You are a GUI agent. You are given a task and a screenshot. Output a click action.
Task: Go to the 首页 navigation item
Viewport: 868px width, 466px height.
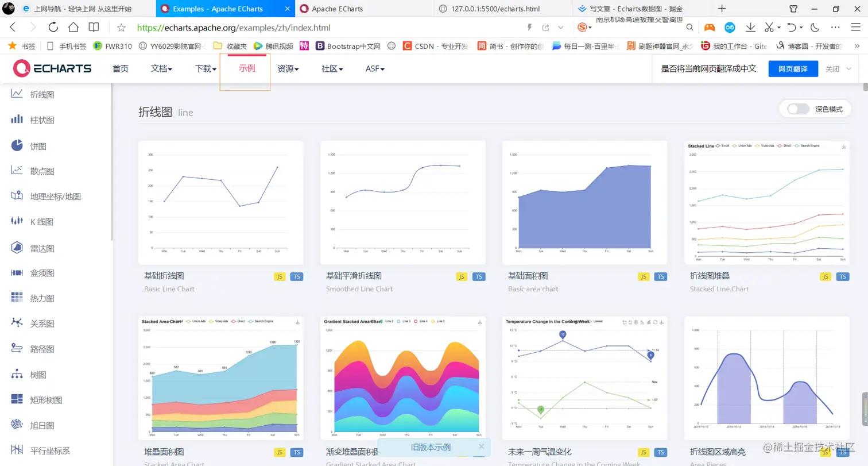tap(121, 68)
